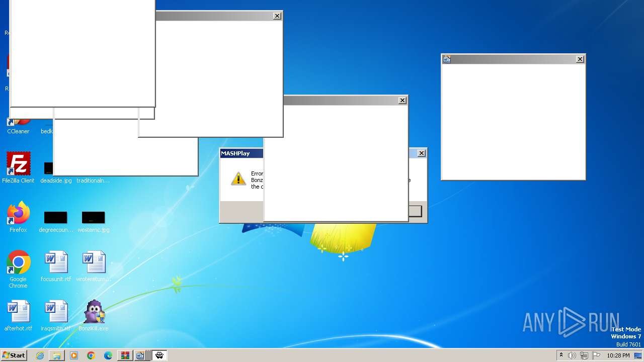Switch to the WinRAR taskbar button
Screen dimensions: 644x362
point(125,355)
